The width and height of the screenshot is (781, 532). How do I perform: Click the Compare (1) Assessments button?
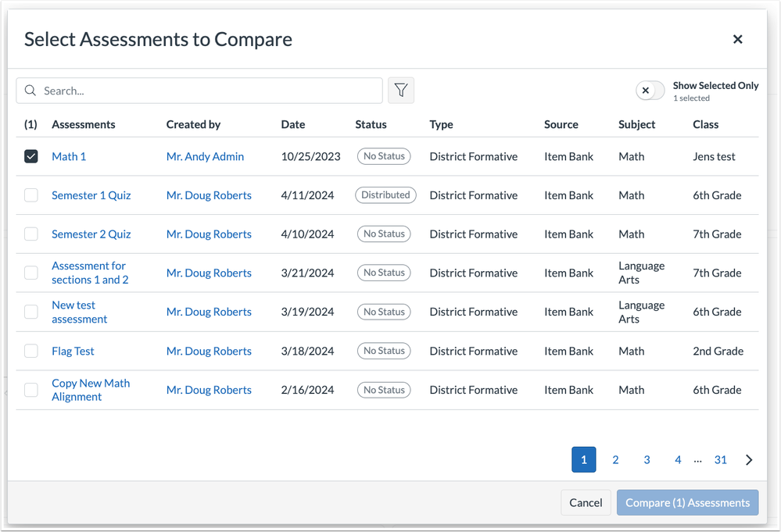(687, 502)
